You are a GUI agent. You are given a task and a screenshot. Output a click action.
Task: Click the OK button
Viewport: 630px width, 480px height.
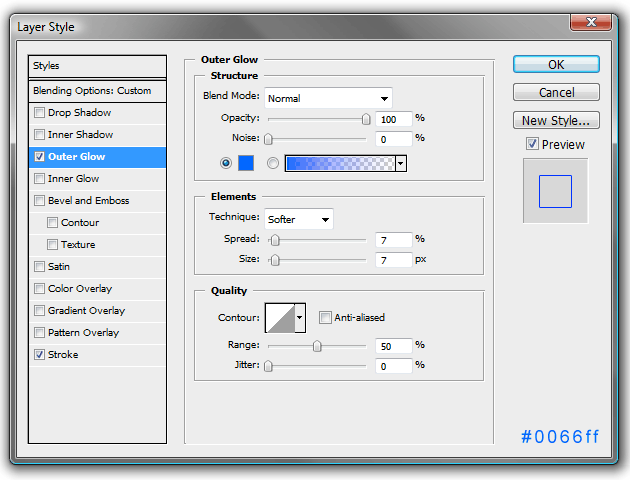coord(556,64)
